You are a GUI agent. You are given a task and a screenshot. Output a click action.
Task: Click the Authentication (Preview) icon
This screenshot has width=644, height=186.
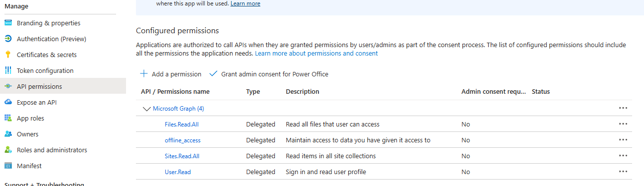point(8,39)
